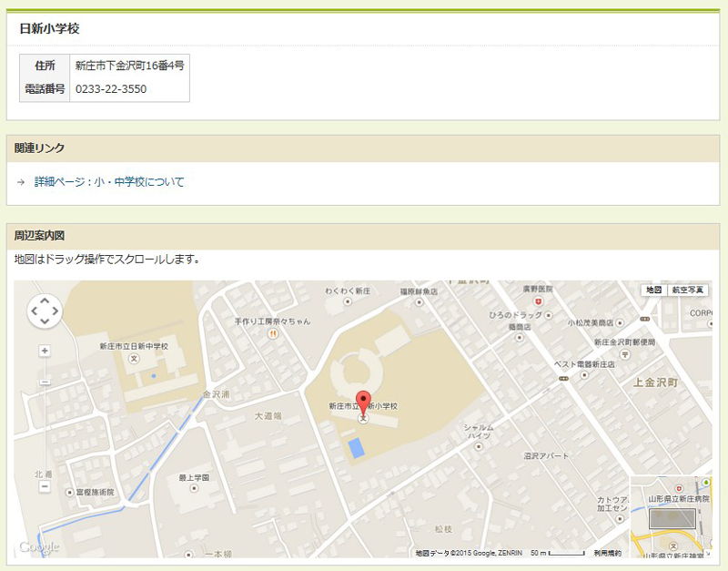Pan the map upward with arrow control
This screenshot has height=571, width=728.
pyautogui.click(x=45, y=301)
